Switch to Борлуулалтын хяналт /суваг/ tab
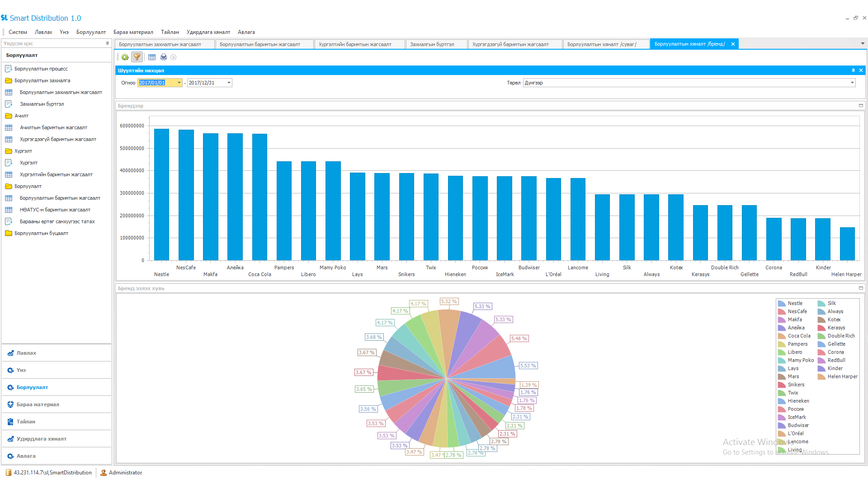The width and height of the screenshot is (868, 488). [x=606, y=44]
